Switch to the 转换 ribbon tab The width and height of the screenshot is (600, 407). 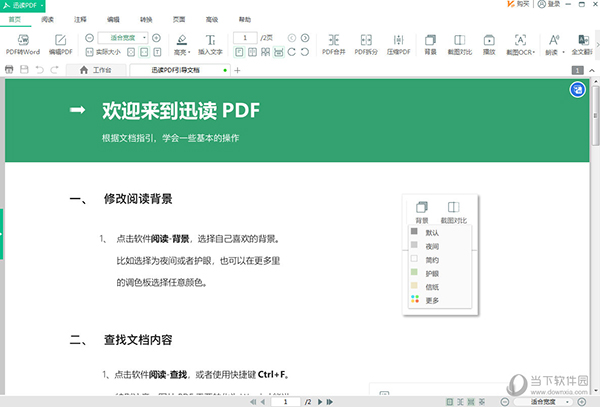tap(146, 20)
